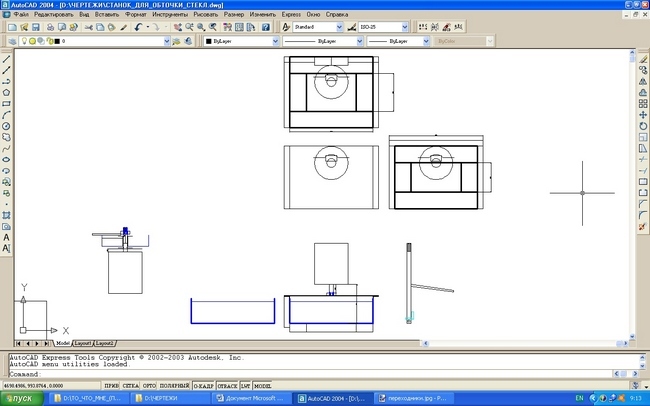Open the Layer Properties Manager icon
Screen dimensions: 650x406
coord(12,41)
